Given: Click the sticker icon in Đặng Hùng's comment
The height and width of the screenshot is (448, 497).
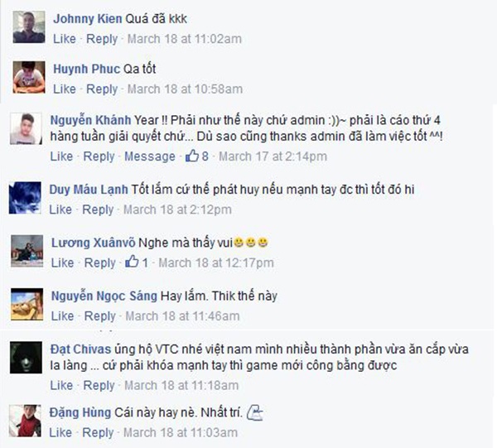Looking at the screenshot, I should 255,412.
